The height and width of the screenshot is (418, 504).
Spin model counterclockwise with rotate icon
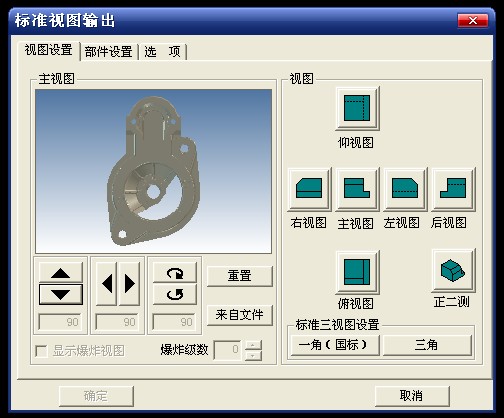(x=175, y=294)
